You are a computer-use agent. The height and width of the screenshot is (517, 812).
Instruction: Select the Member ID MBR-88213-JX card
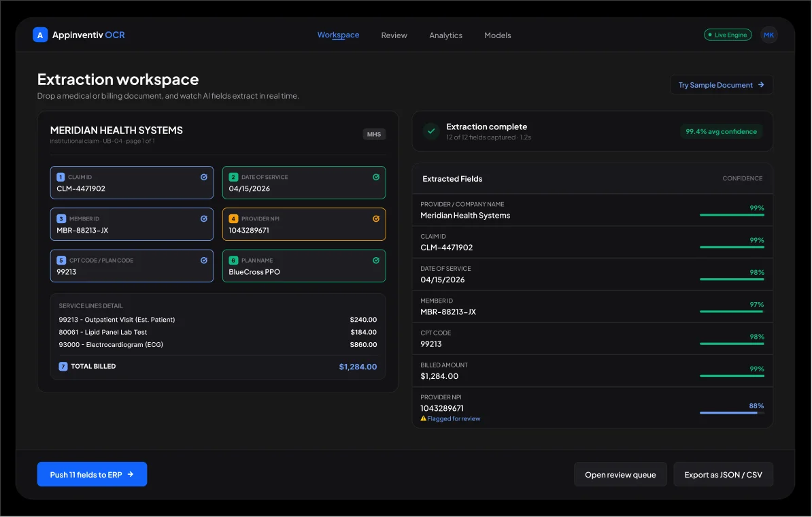coord(131,224)
